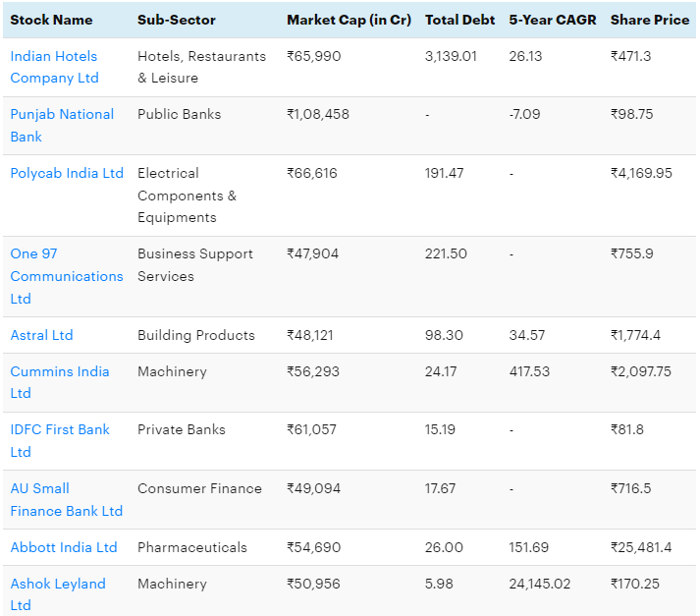This screenshot has width=700, height=616.
Task: Open AU Small Finance Bank Ltd link
Action: click(66, 500)
